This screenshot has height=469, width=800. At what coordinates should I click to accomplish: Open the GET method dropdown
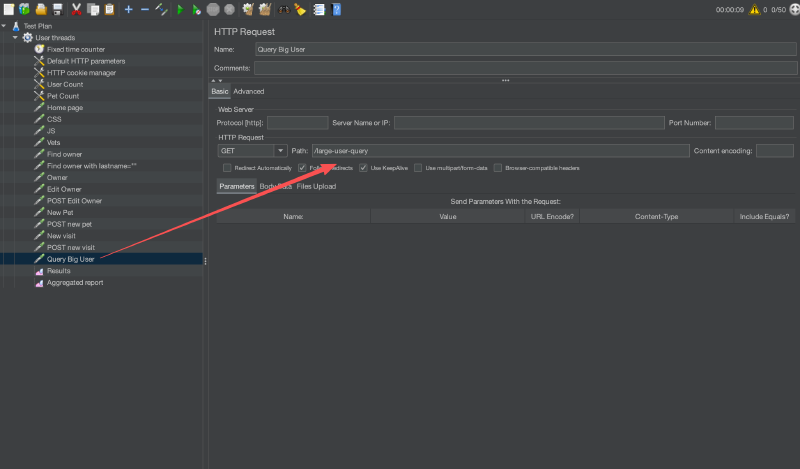coord(253,151)
